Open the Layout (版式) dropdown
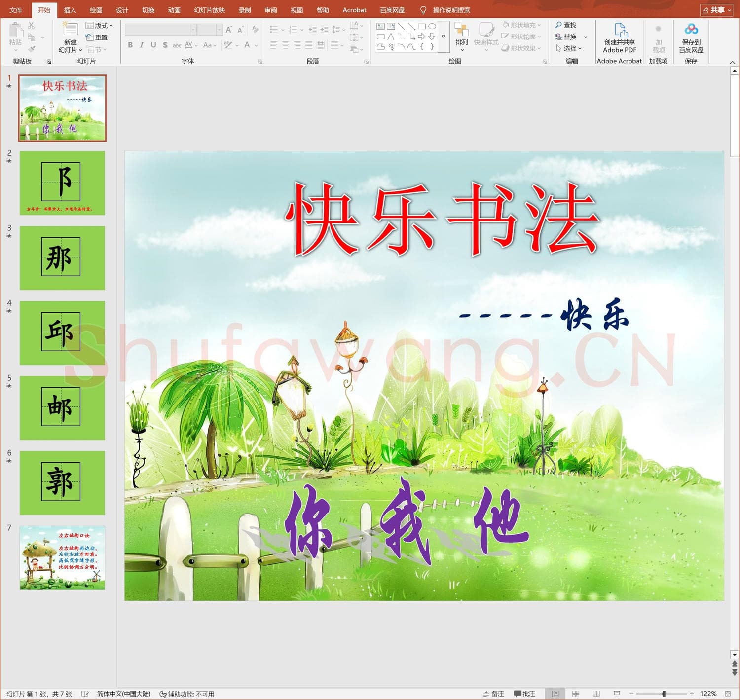This screenshot has width=740, height=700. click(x=99, y=26)
